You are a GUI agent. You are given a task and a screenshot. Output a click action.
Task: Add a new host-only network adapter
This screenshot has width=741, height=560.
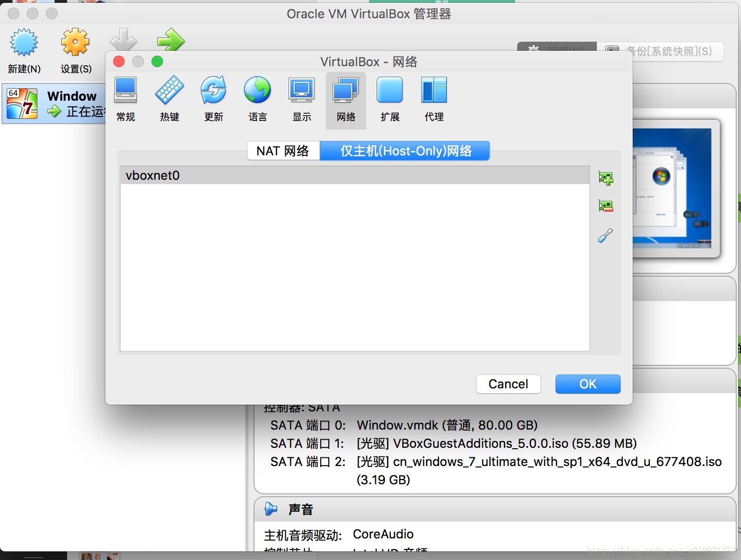point(606,178)
